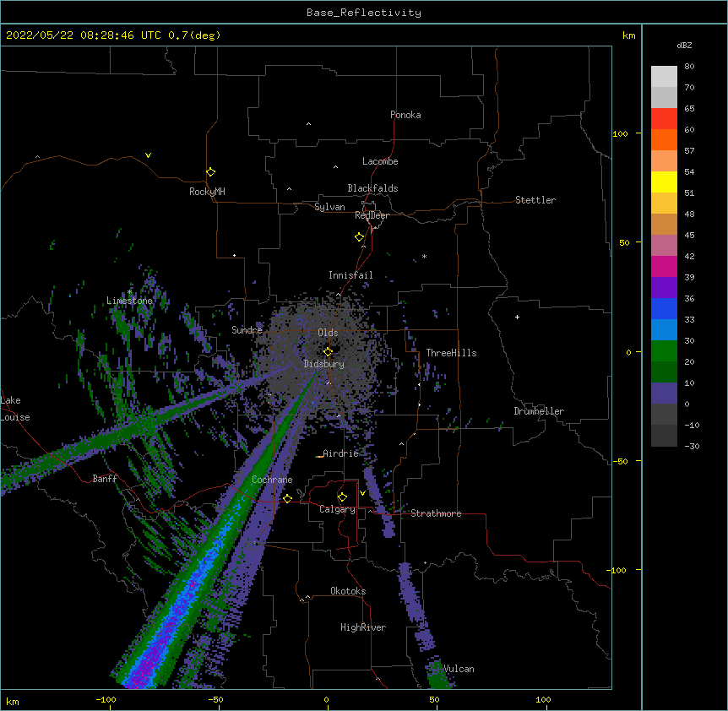Click the blue 33-36 dBZ legend swatch
Screen dimensions: 728x711
coord(664,308)
